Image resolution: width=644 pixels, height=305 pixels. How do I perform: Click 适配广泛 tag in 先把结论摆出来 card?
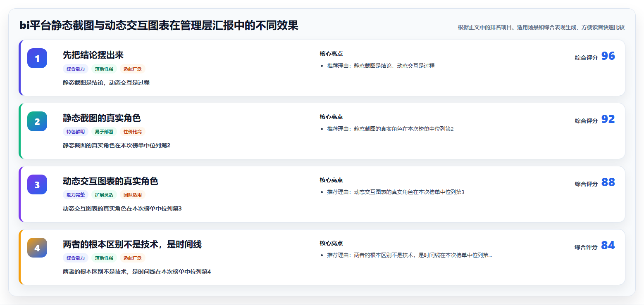[x=133, y=69]
